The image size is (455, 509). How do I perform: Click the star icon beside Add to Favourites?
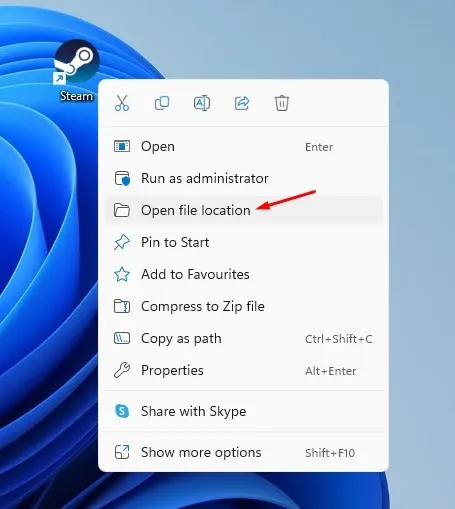122,274
